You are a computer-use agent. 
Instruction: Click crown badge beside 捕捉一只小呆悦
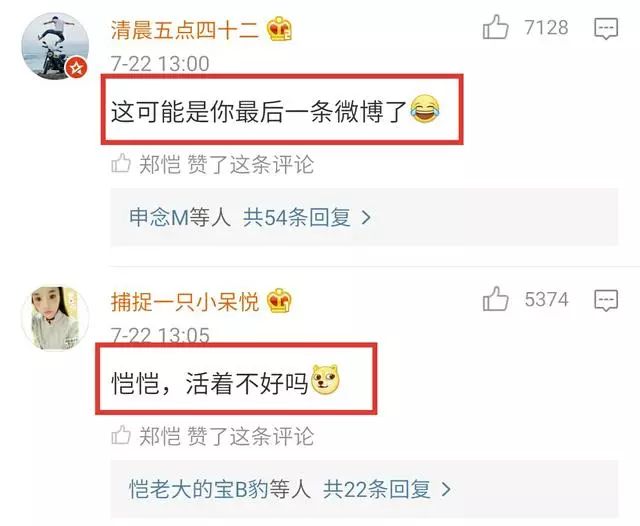(279, 301)
